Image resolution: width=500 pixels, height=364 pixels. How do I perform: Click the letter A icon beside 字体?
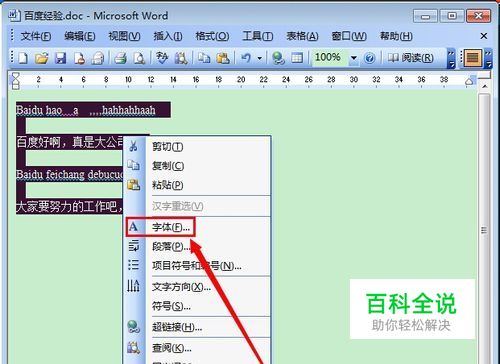click(134, 227)
